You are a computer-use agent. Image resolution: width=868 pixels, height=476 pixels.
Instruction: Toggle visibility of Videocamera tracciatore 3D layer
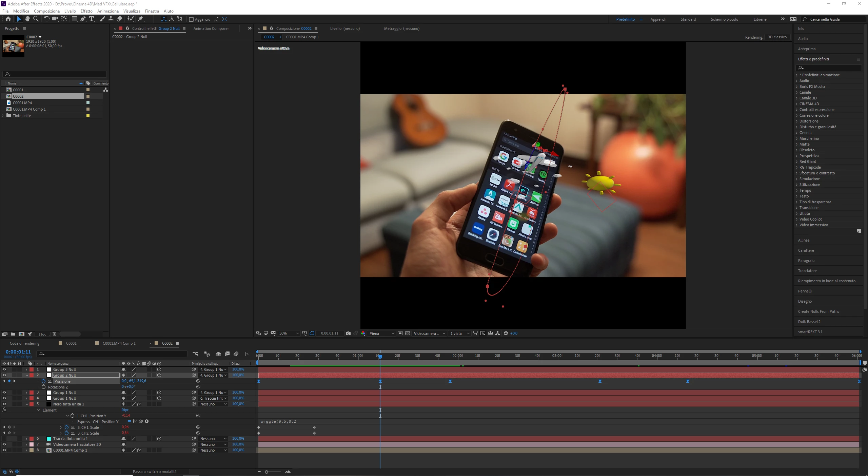tap(4, 444)
